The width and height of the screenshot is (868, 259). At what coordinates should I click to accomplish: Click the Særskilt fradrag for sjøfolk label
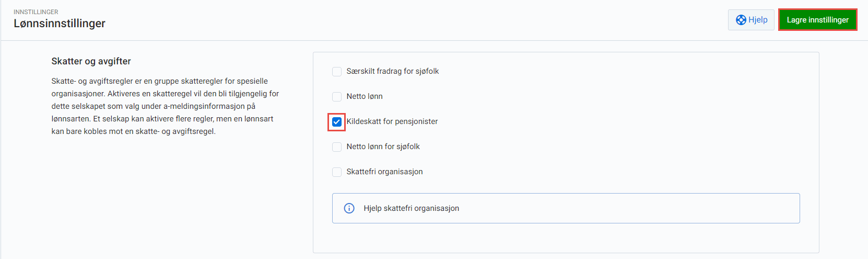392,71
